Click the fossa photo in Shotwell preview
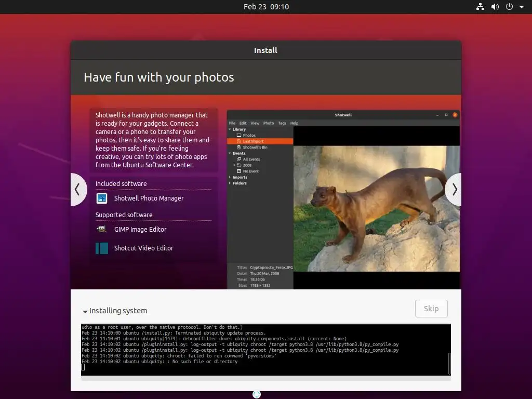The image size is (532, 399). (377, 209)
